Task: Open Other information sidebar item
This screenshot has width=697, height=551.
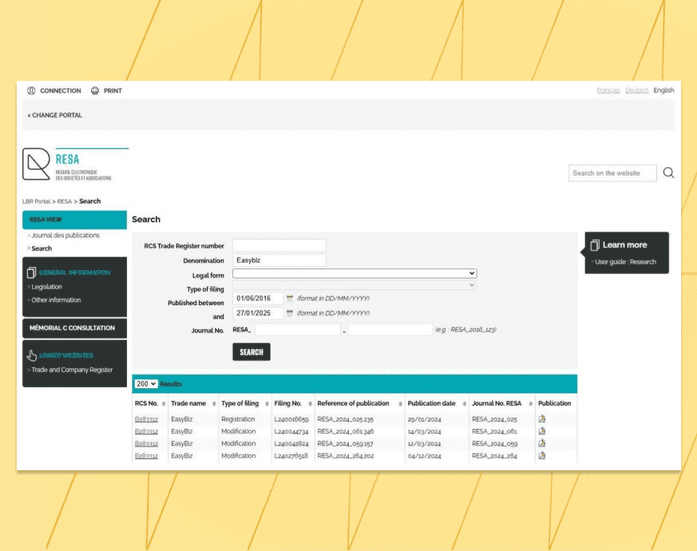Action: pyautogui.click(x=56, y=300)
